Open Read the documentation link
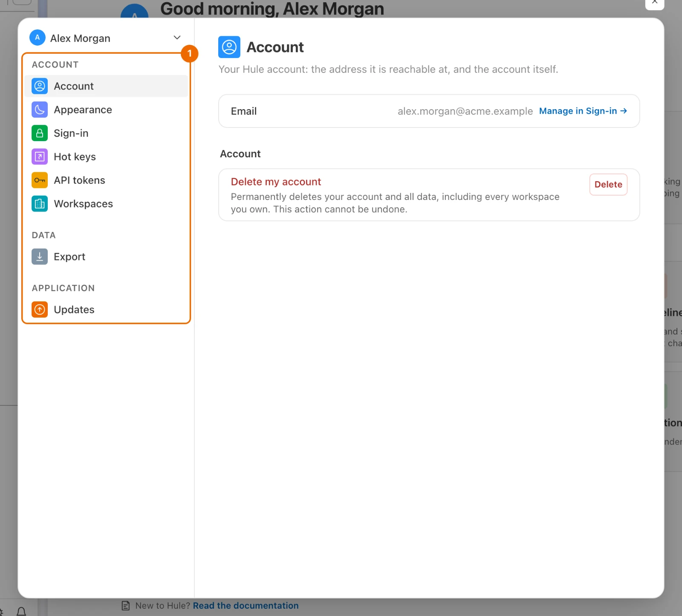This screenshot has width=682, height=616. (x=246, y=605)
